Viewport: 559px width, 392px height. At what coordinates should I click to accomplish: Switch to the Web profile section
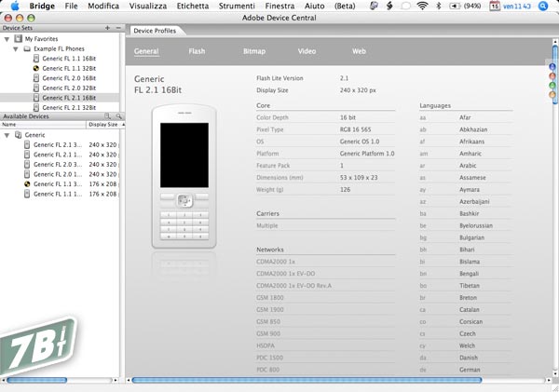[359, 51]
